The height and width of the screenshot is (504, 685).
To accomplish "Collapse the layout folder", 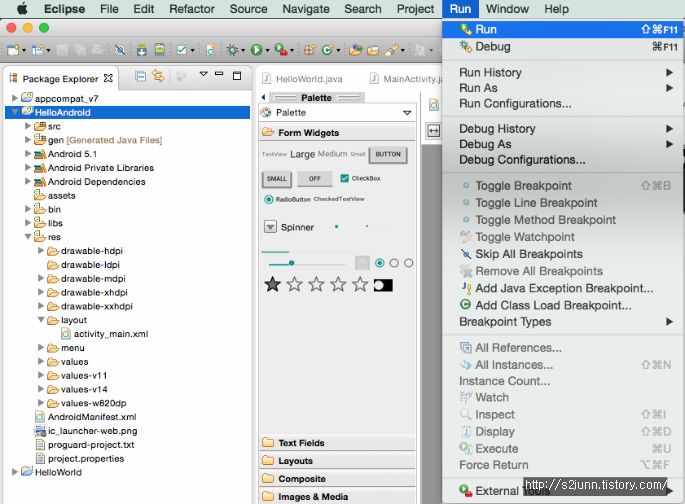I will pyautogui.click(x=41, y=320).
